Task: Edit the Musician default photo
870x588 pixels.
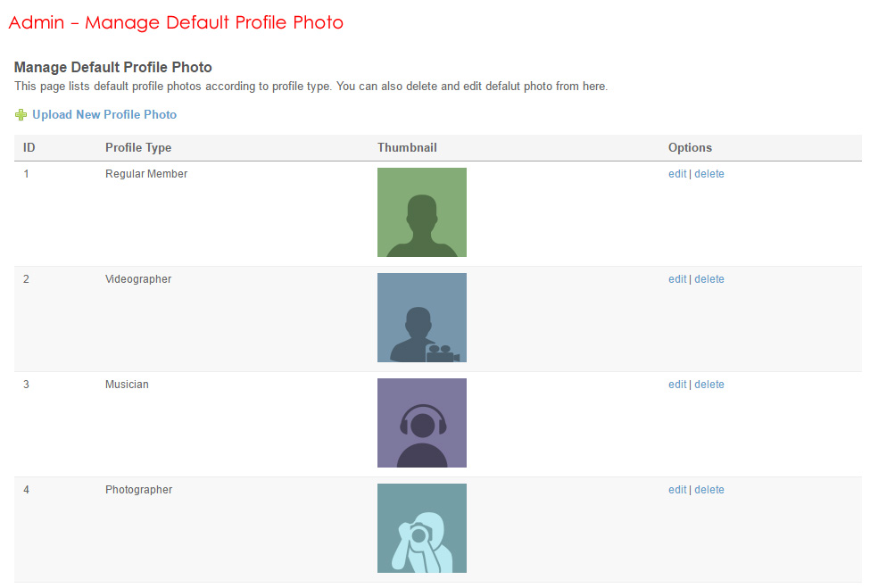Action: (x=677, y=385)
